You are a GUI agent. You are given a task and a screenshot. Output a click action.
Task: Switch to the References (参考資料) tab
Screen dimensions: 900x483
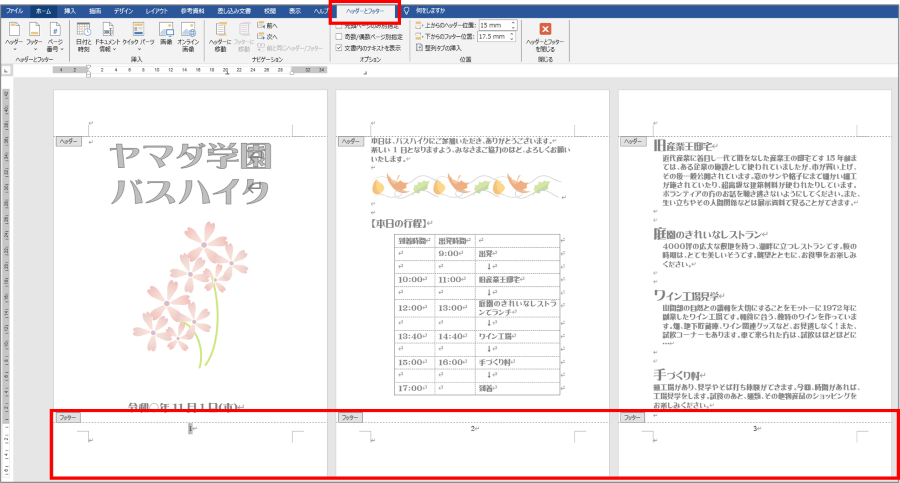[x=192, y=11]
